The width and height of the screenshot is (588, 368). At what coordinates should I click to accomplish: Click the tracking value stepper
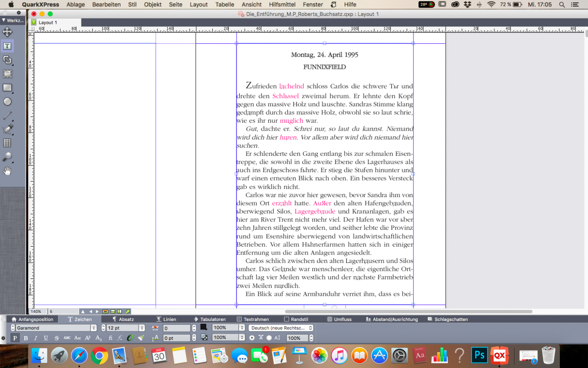coord(194,328)
